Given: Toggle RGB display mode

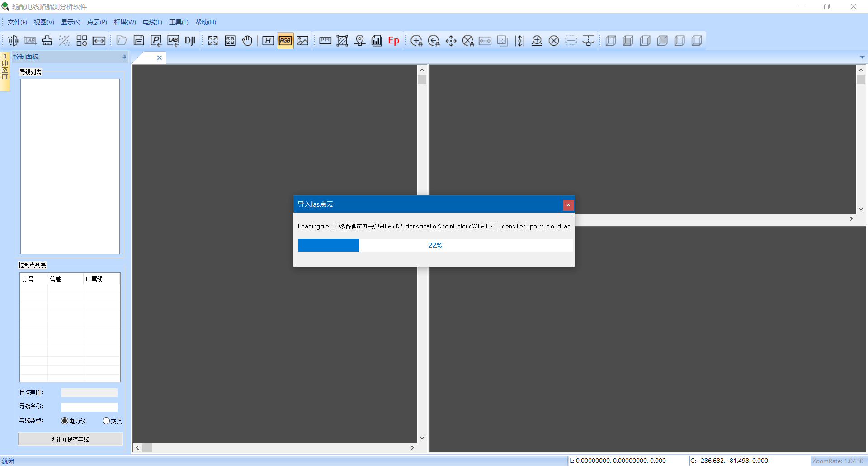Looking at the screenshot, I should 285,40.
